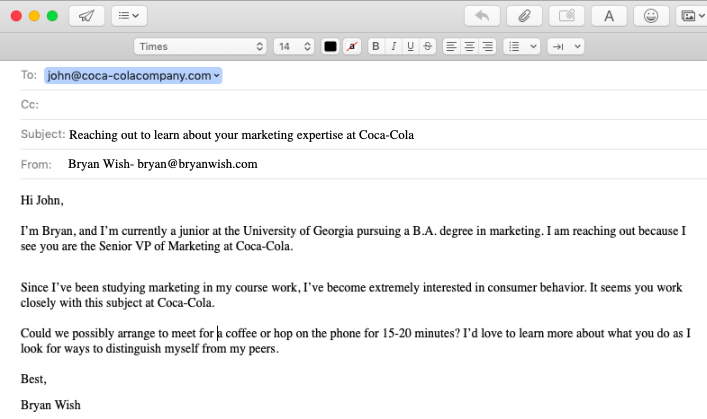
Task: Toggle underline formatting
Action: pyautogui.click(x=410, y=46)
